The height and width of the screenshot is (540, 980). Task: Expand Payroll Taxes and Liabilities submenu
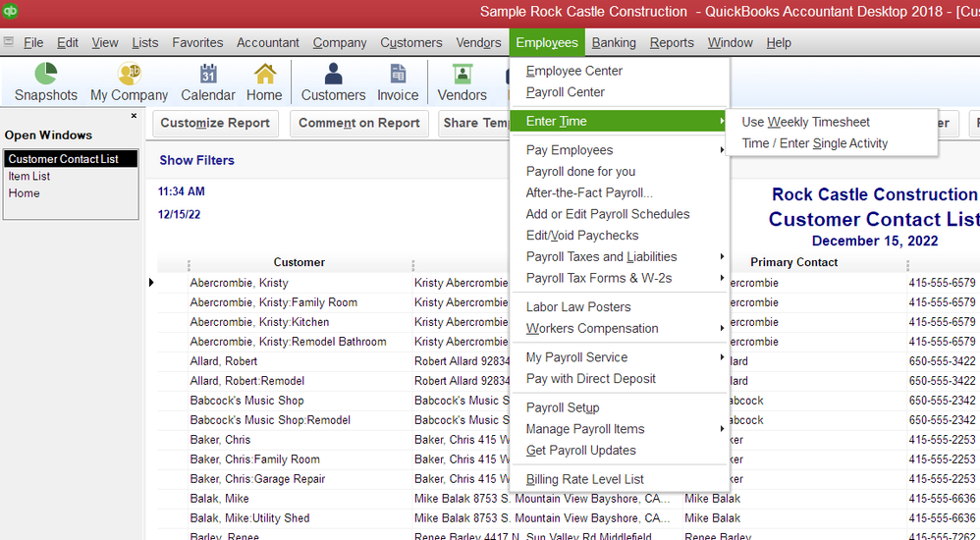[620, 256]
